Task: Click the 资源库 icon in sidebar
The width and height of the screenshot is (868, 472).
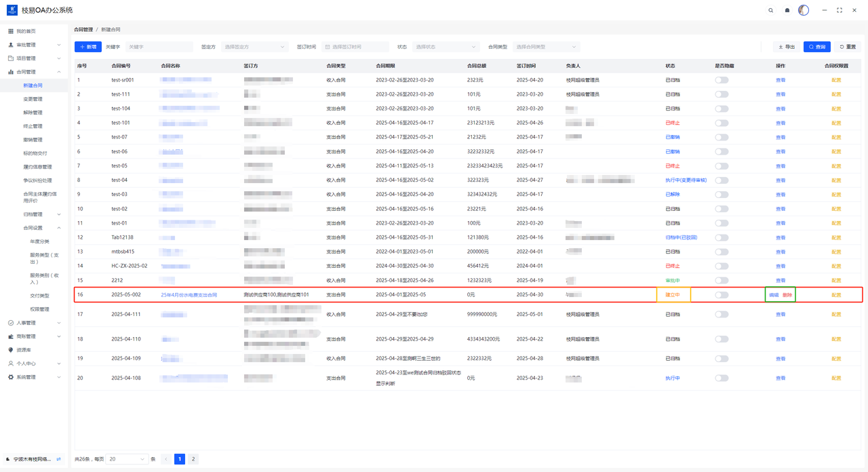Action: (11, 350)
